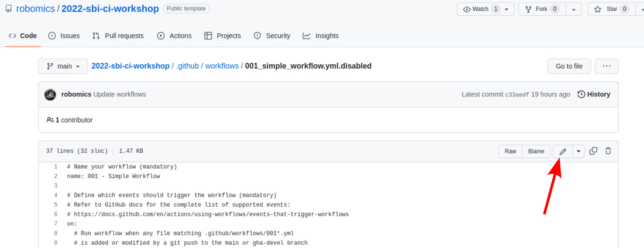
Task: Switch to the Actions tab
Action: click(x=174, y=36)
